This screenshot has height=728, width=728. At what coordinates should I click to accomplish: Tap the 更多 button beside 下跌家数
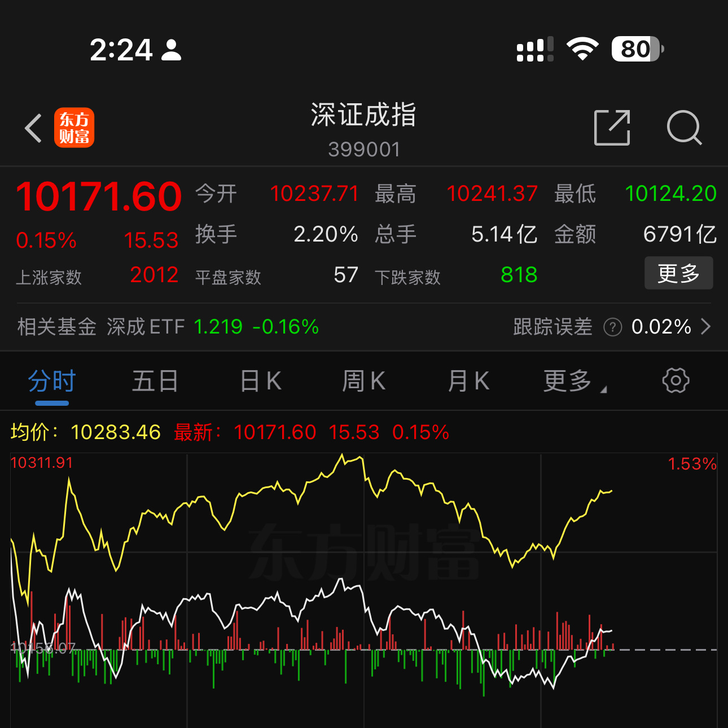pos(679,273)
